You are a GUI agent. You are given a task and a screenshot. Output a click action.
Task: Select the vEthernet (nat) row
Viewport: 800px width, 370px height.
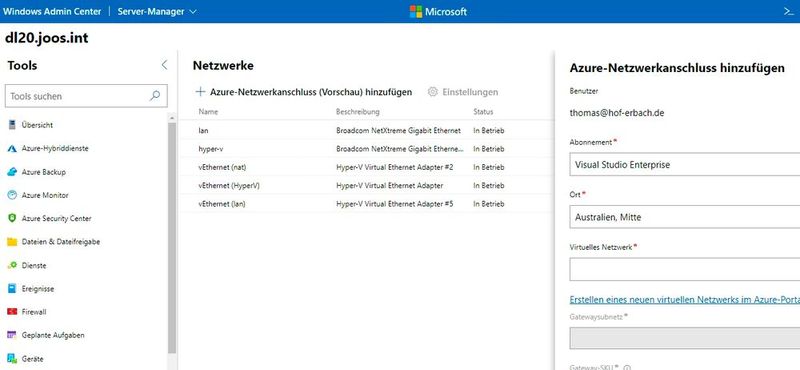coord(366,167)
